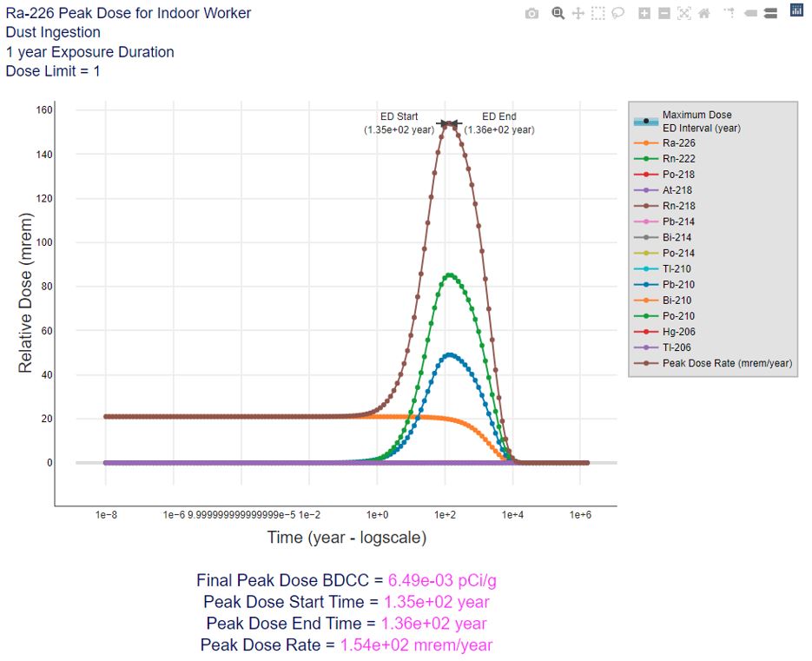Hide Peak Dose Rate (mrem/year) legend item
The width and height of the screenshot is (812, 661).
pos(726,363)
